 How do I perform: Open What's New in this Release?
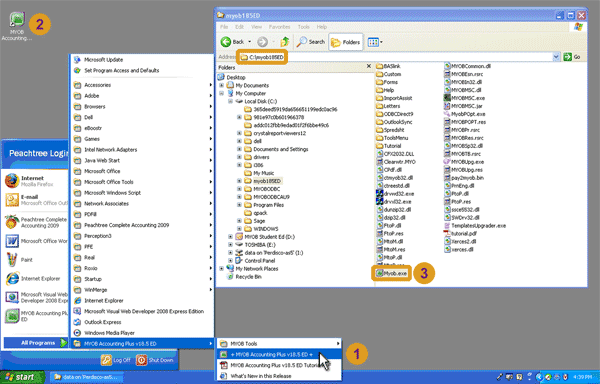(x=279, y=376)
